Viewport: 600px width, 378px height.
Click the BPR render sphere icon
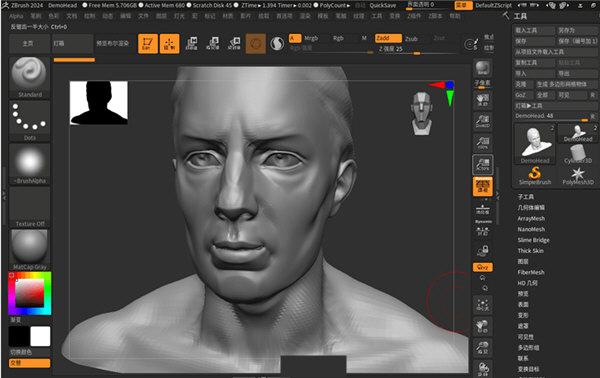(483, 68)
